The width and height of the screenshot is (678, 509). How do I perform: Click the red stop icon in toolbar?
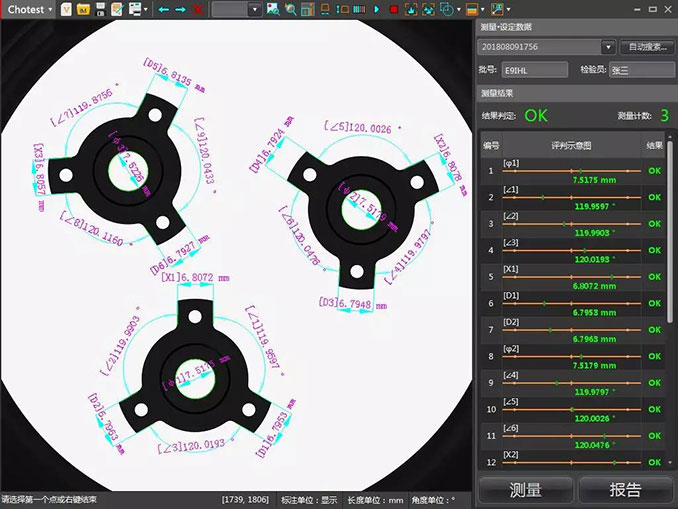coord(393,9)
